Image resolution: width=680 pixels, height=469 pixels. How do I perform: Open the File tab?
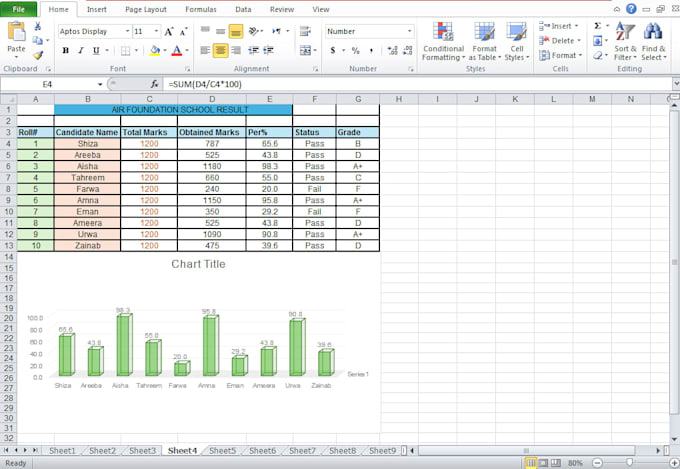click(x=18, y=9)
